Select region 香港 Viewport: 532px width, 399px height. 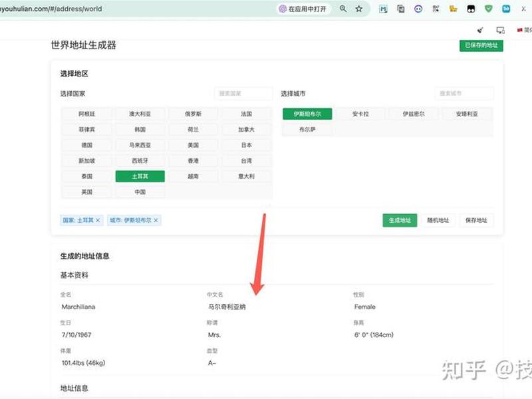point(193,161)
